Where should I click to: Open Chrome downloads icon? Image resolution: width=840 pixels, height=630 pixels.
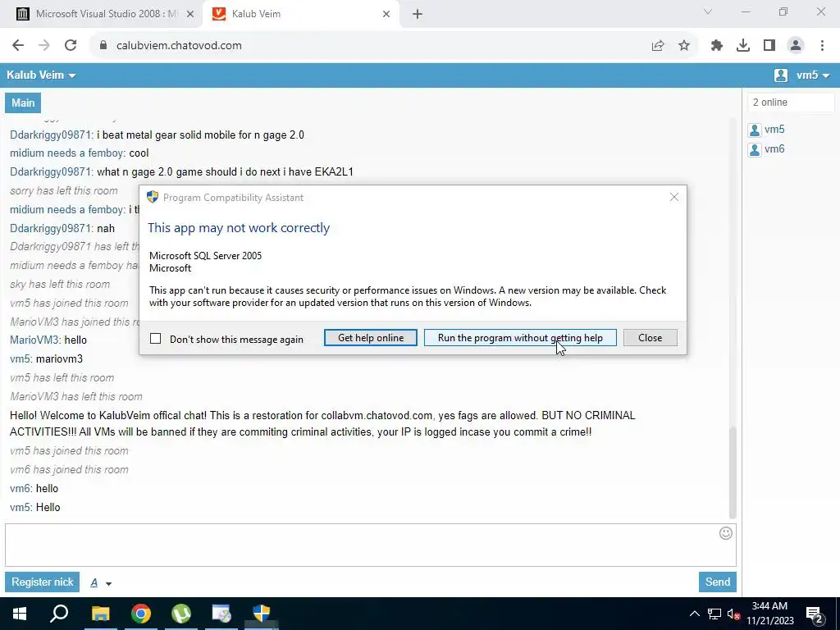(x=743, y=46)
